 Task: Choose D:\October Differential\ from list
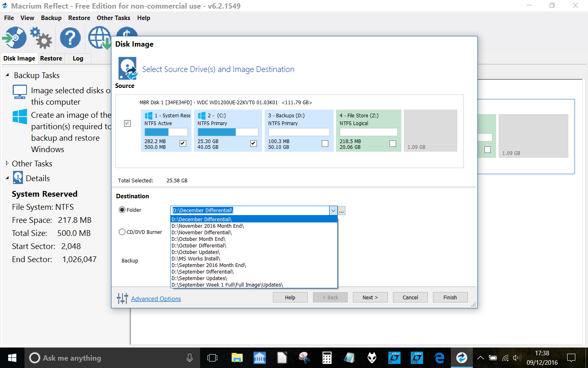pos(254,245)
